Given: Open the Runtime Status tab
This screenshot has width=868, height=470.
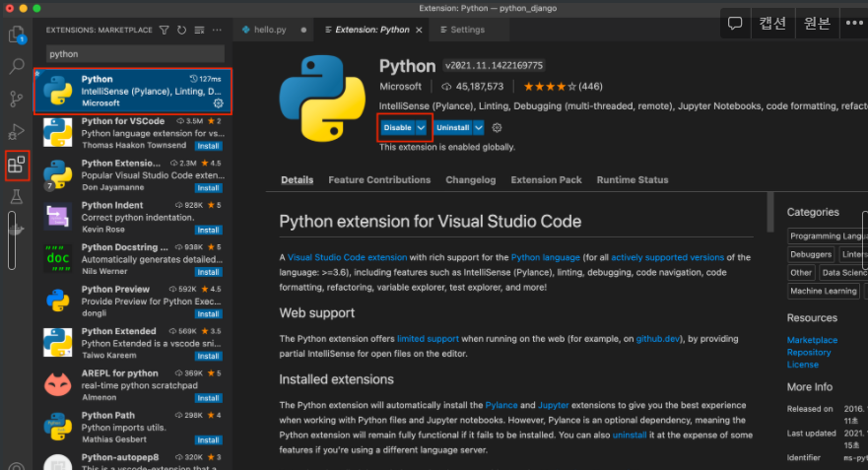Looking at the screenshot, I should pos(633,180).
